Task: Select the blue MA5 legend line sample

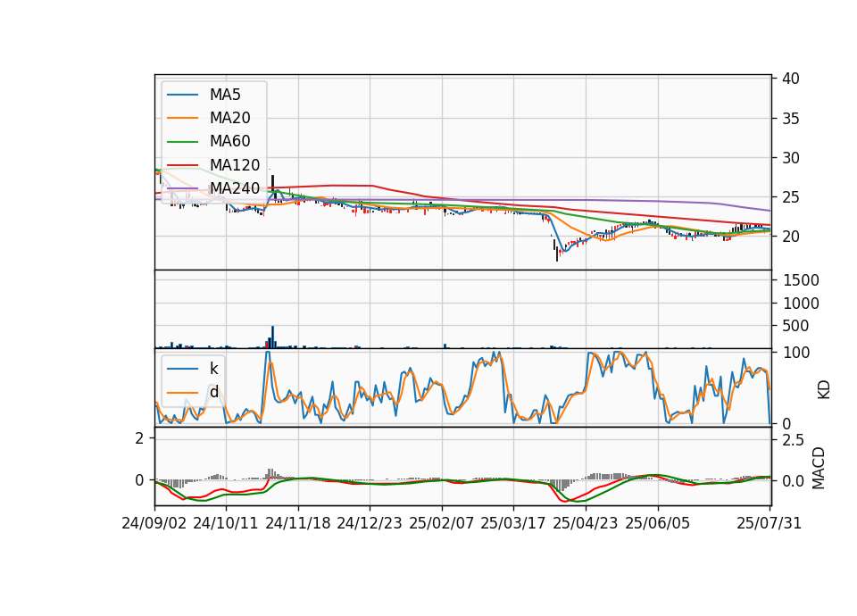Action: (182, 95)
